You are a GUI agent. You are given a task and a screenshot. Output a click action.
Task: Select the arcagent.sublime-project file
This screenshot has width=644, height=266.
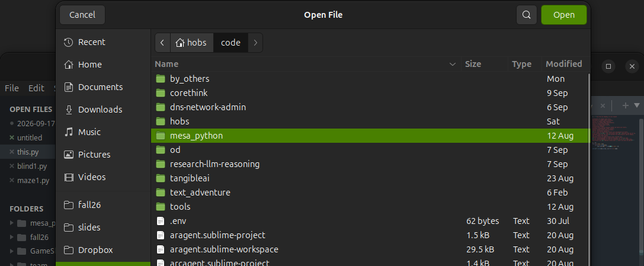(x=370, y=261)
